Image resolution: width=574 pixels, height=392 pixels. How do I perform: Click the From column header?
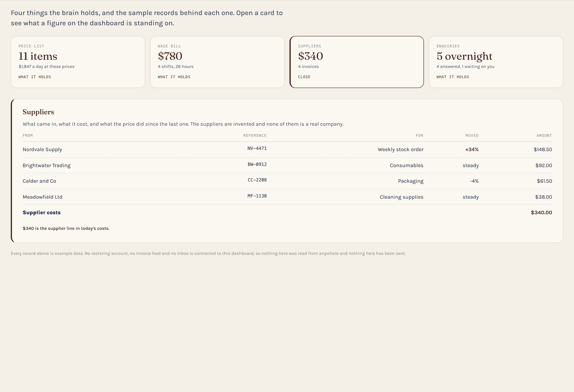tap(28, 136)
